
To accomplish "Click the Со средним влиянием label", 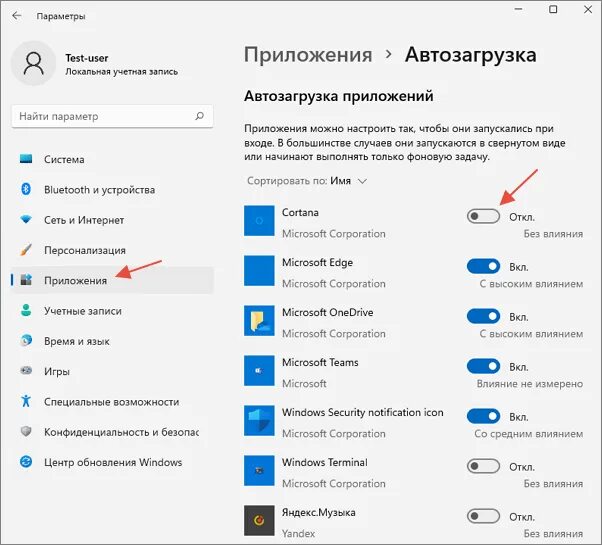I will pos(529,434).
